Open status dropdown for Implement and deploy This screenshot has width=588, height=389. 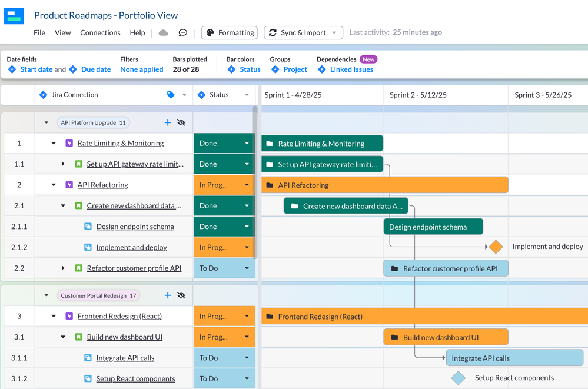tap(247, 248)
